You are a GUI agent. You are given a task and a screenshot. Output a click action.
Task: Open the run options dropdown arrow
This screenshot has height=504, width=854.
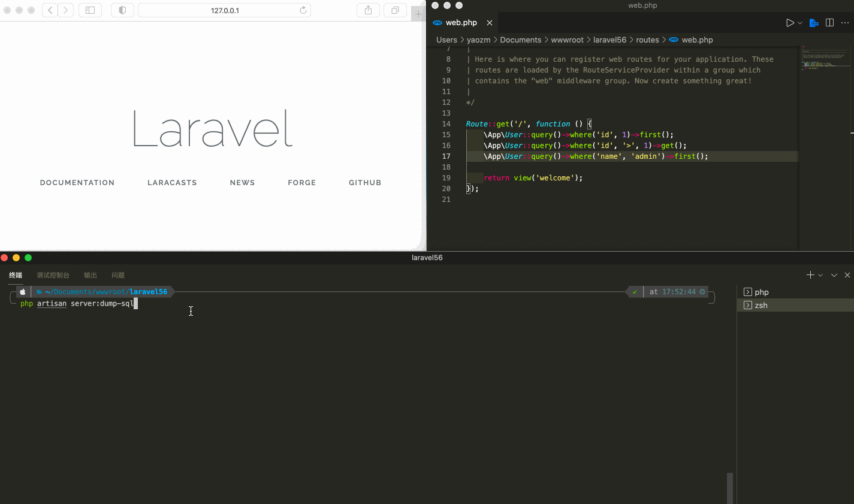800,23
